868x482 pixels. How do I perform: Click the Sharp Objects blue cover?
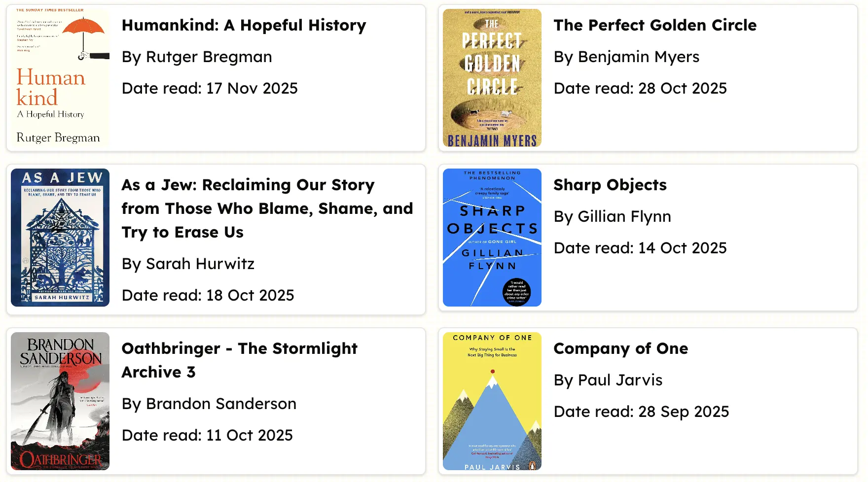pos(492,238)
